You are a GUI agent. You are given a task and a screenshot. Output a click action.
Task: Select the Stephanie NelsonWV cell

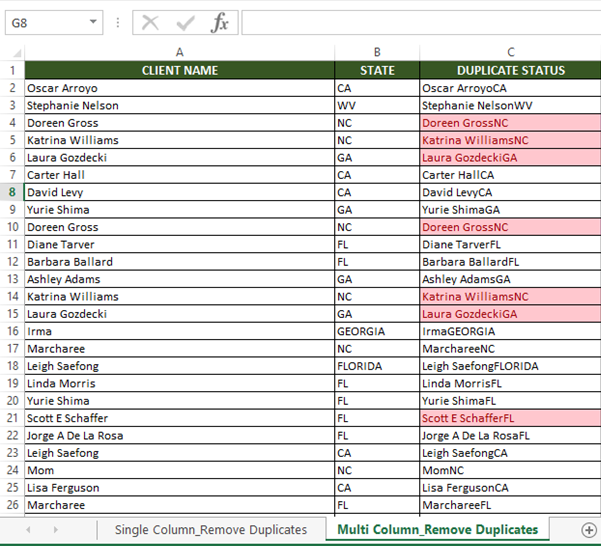[511, 105]
